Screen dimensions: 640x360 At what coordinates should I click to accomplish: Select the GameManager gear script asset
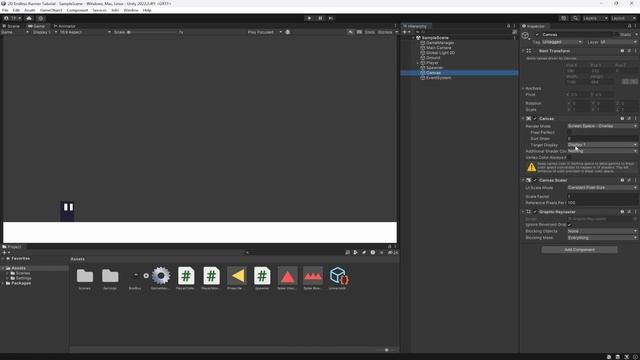click(161, 276)
